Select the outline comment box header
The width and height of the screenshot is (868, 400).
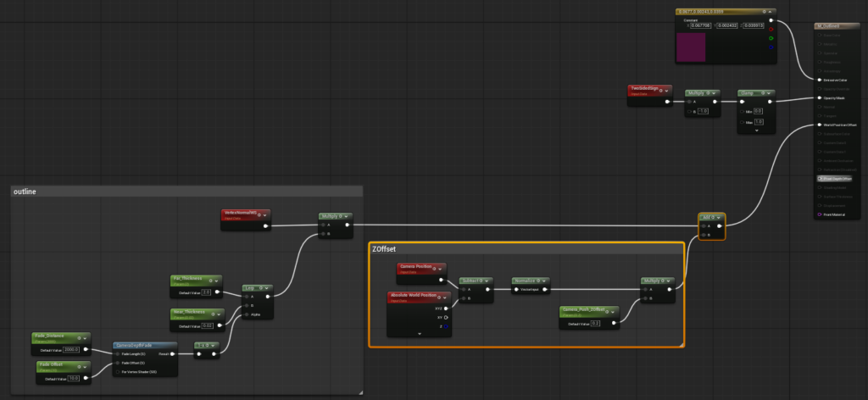pyautogui.click(x=24, y=192)
